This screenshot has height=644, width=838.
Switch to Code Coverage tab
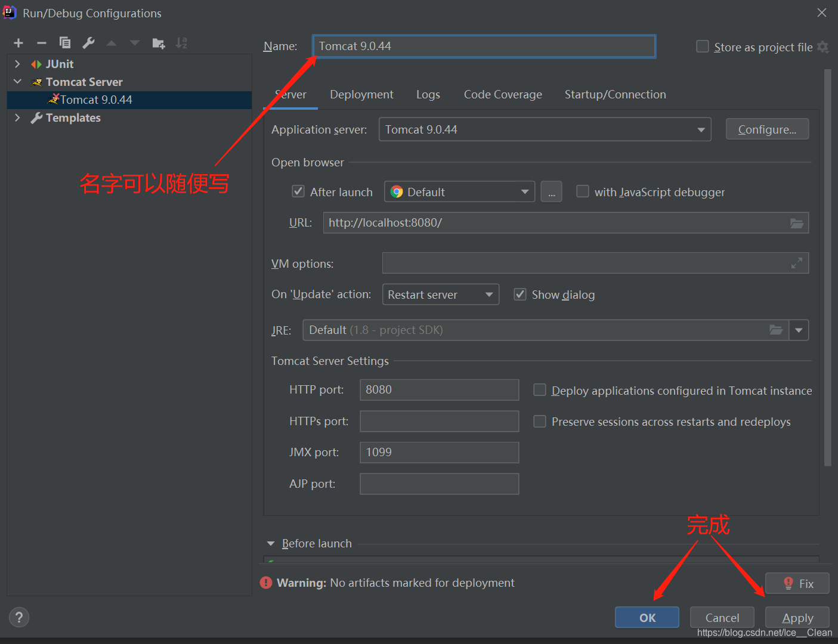503,94
